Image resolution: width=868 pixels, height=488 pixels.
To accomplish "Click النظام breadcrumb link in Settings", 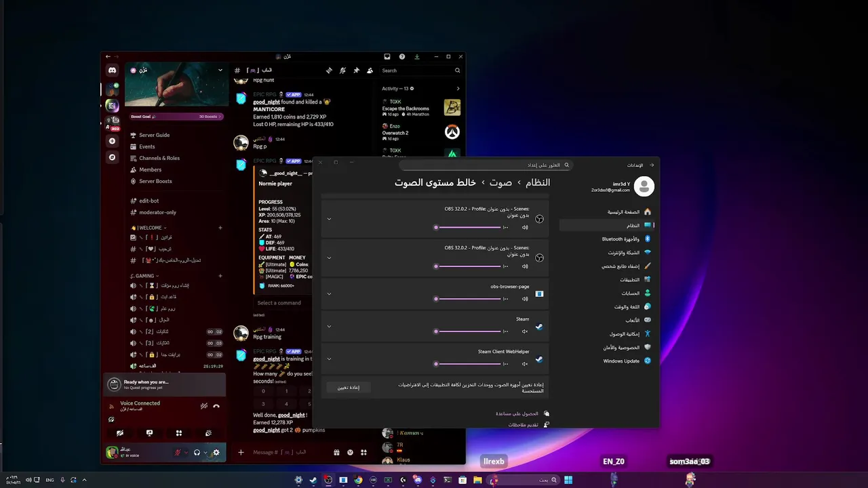I will click(538, 182).
